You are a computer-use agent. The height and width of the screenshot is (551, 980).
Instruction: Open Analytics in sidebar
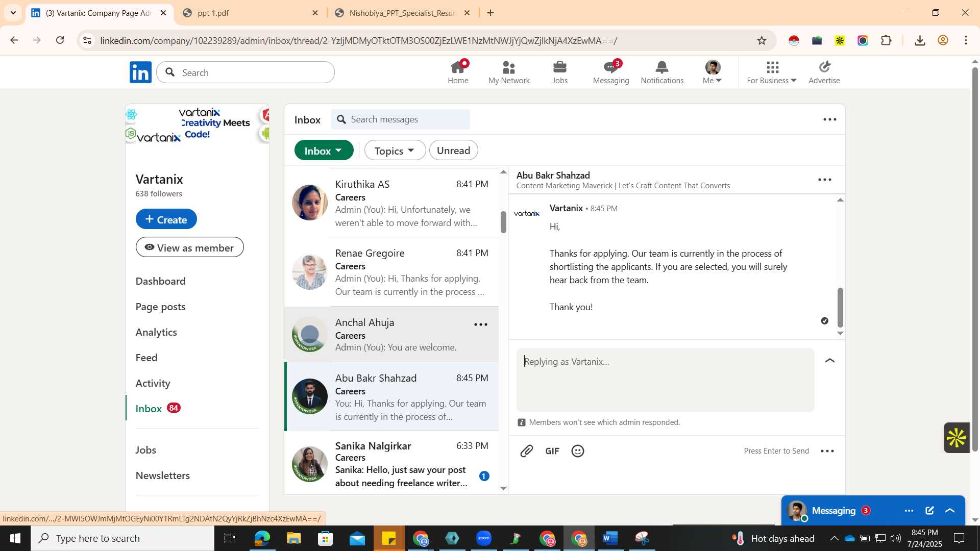(x=156, y=332)
